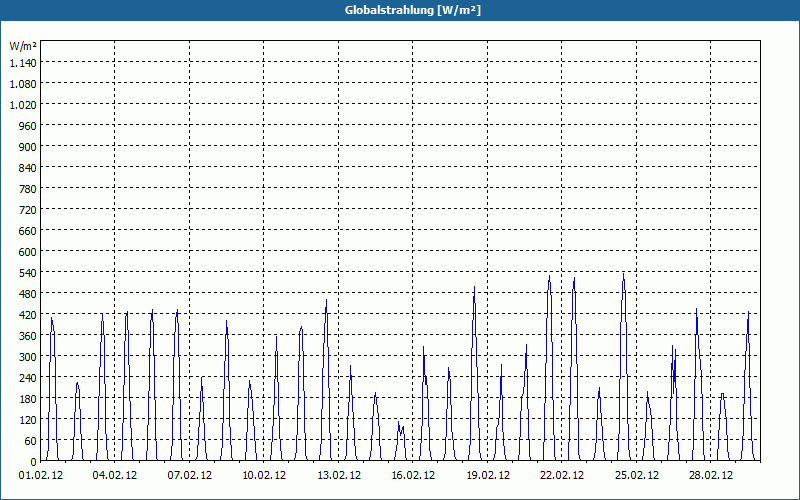Click the 120 y-axis label
800x500 pixels.
pos(29,419)
